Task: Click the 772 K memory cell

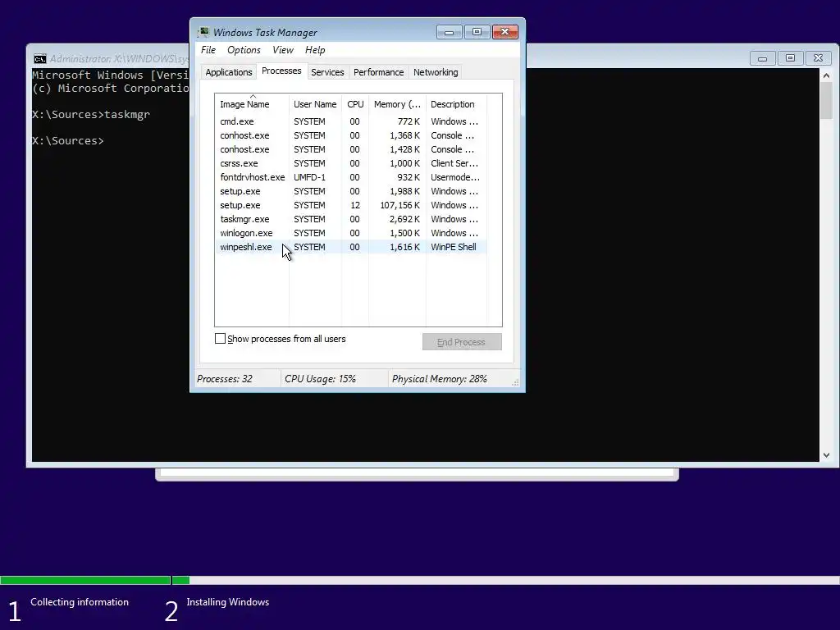Action: tap(409, 121)
